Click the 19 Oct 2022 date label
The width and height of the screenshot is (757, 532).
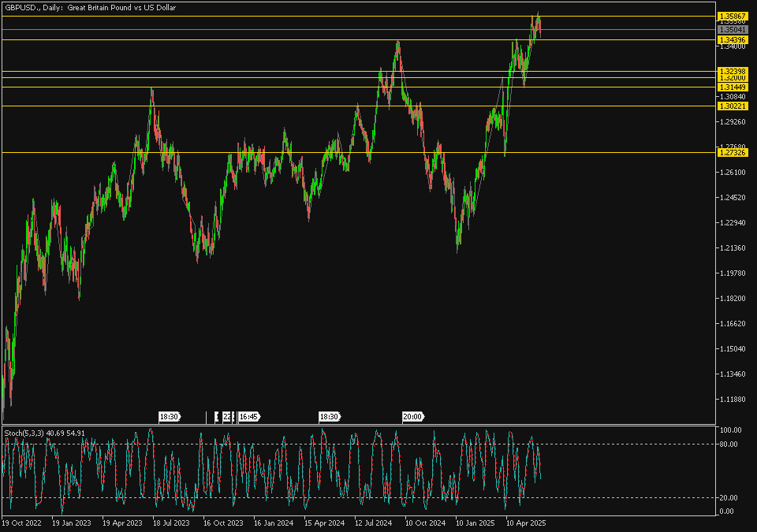(22, 523)
